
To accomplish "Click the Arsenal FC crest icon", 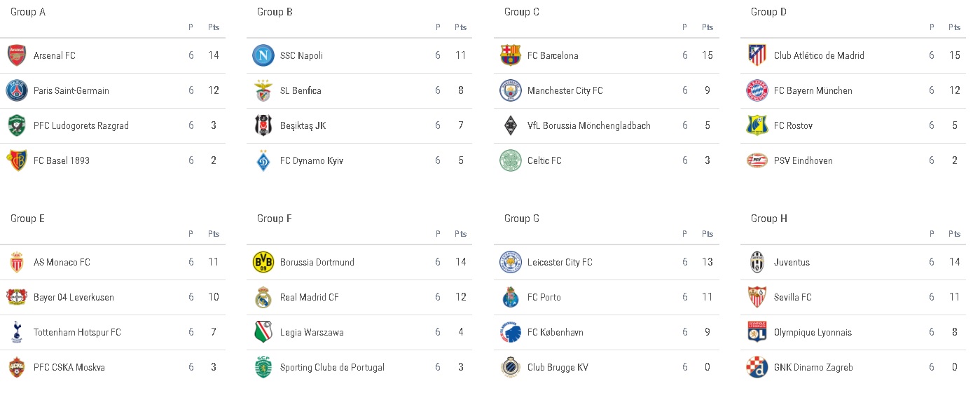I will (x=17, y=55).
